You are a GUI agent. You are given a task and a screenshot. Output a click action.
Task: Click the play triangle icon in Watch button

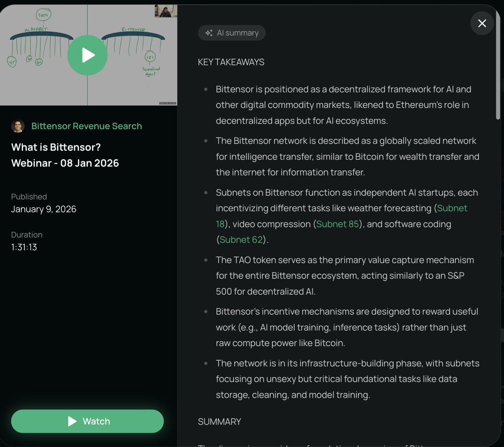tap(72, 421)
